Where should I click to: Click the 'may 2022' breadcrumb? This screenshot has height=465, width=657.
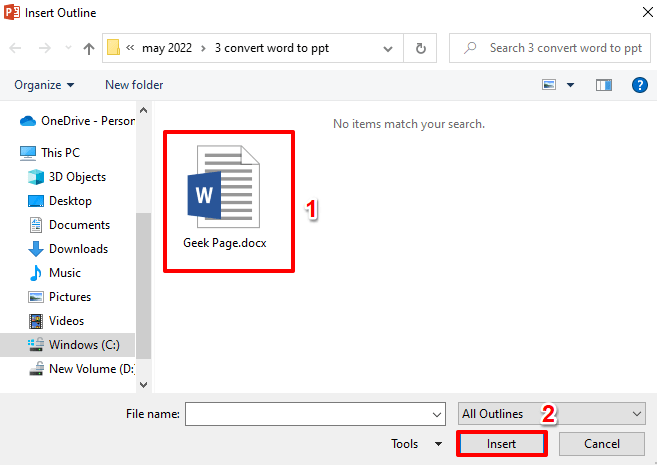(167, 48)
